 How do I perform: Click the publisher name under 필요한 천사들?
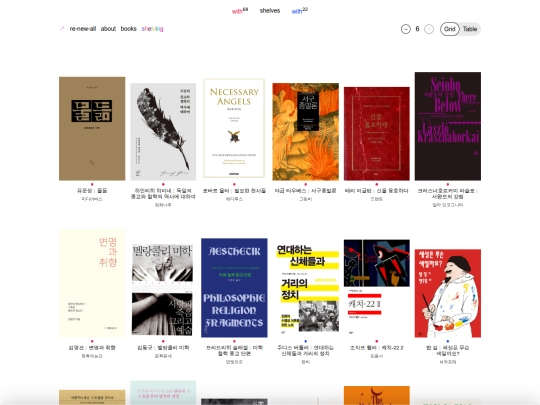click(234, 199)
